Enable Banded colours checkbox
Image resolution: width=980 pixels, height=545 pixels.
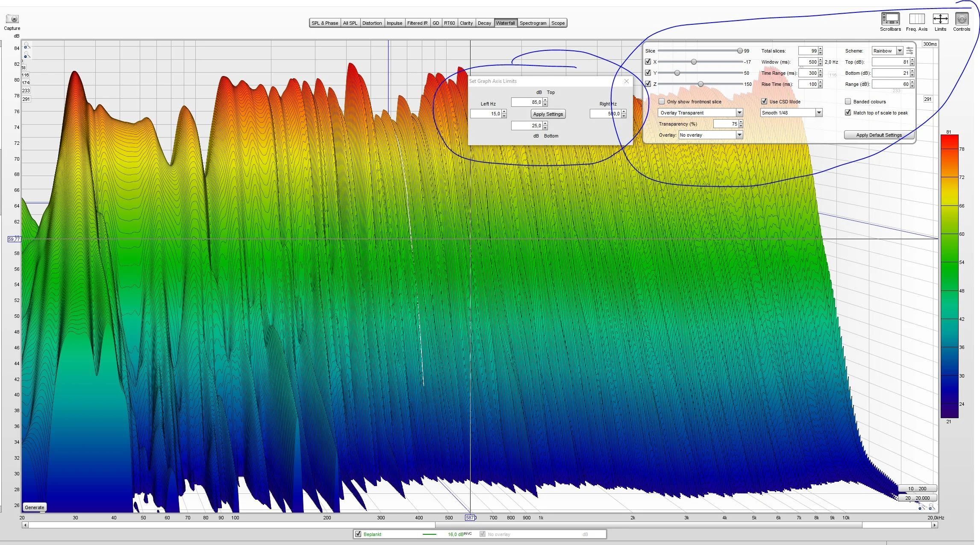click(x=848, y=102)
